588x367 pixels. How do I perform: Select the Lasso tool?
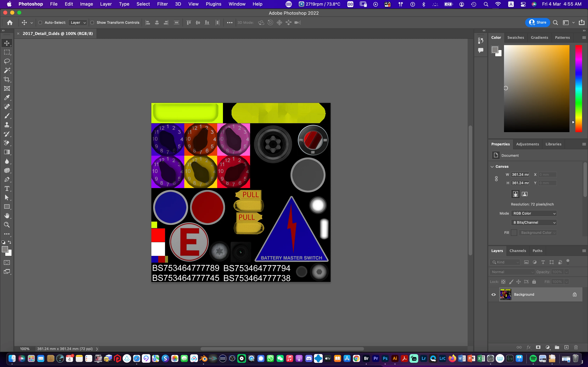point(7,61)
